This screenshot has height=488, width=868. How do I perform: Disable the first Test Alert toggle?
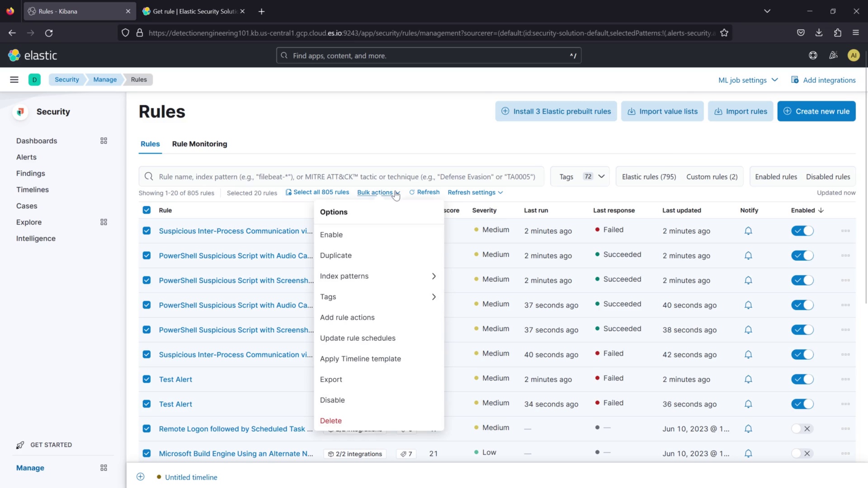[802, 380]
